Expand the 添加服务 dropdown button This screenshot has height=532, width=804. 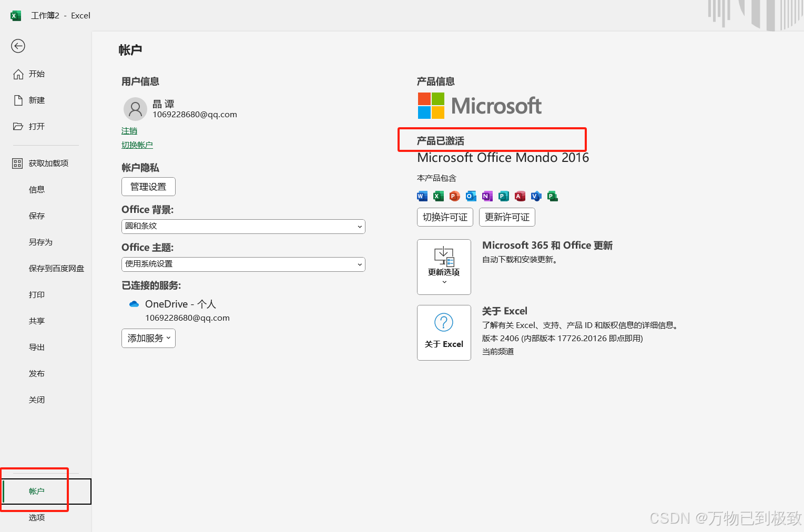coord(148,339)
